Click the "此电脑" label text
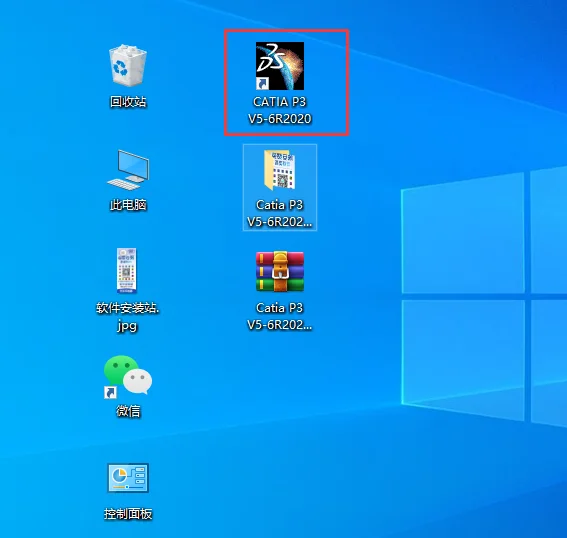This screenshot has height=538, width=567. click(x=128, y=205)
